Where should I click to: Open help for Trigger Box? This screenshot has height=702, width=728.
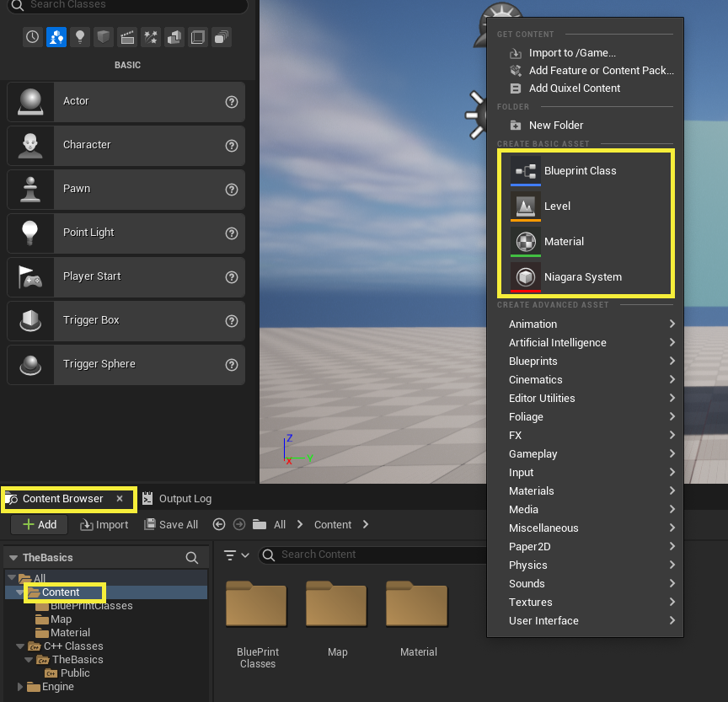click(232, 321)
